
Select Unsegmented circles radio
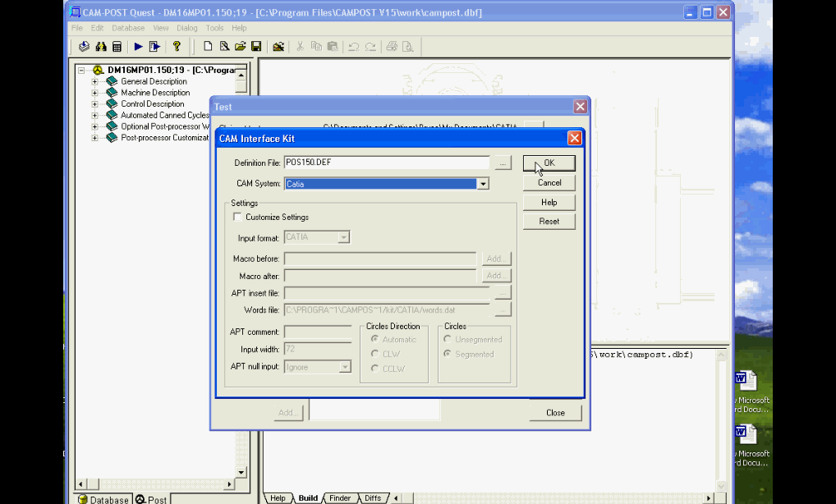(448, 339)
